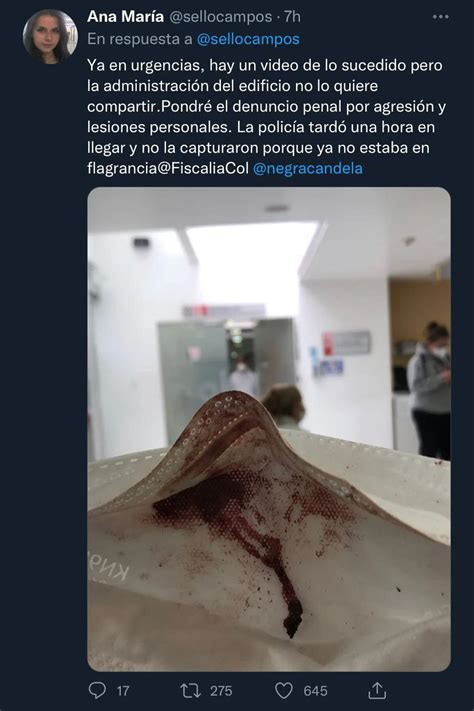View the 275 retweets count
The width and height of the screenshot is (474, 711).
[x=221, y=691]
